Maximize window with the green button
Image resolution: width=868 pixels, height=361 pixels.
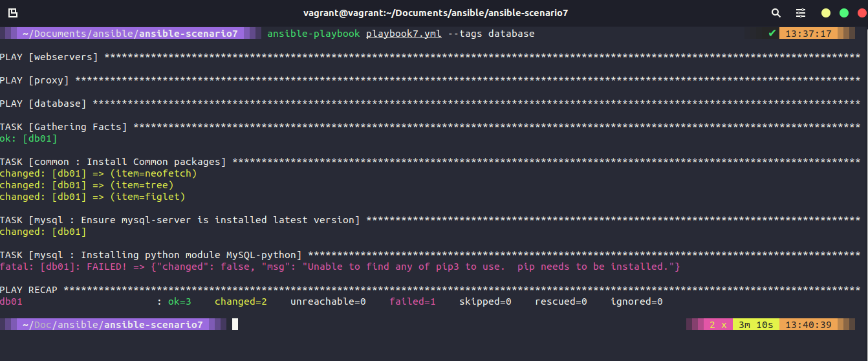[x=843, y=13]
